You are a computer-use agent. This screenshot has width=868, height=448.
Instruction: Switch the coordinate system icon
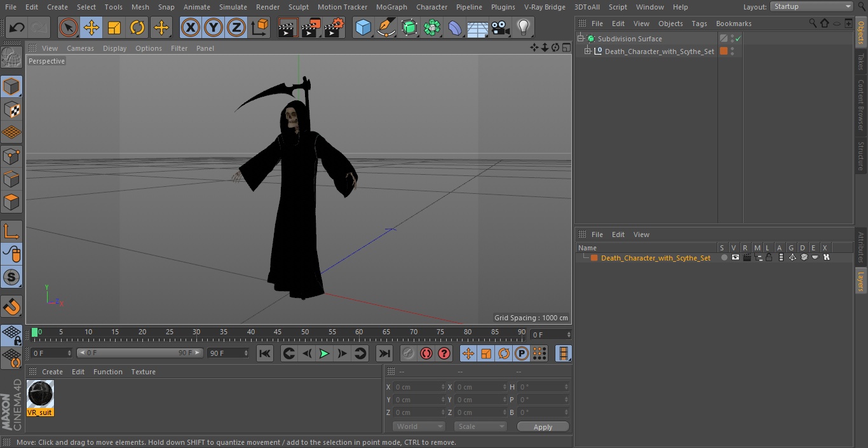(x=260, y=28)
